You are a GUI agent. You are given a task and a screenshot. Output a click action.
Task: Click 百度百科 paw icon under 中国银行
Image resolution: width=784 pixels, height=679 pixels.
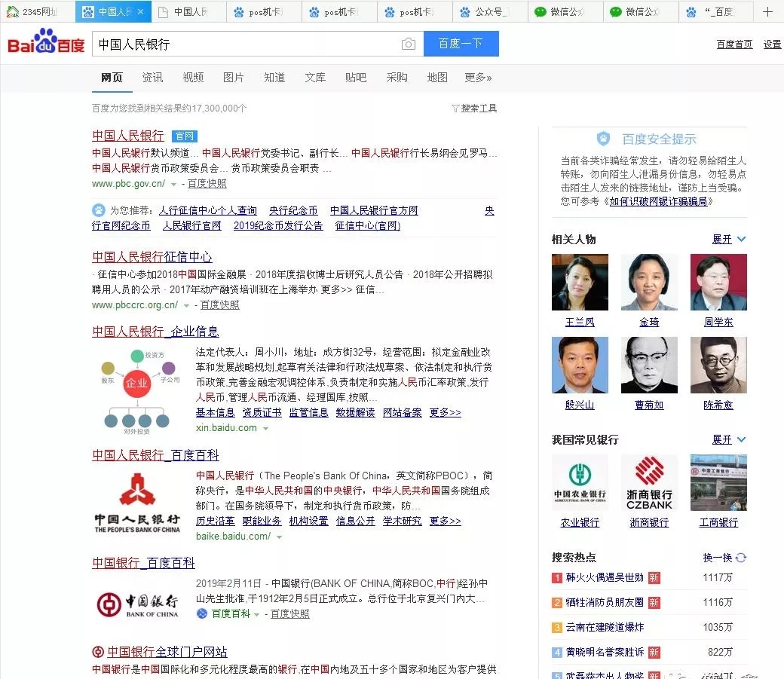coord(202,613)
